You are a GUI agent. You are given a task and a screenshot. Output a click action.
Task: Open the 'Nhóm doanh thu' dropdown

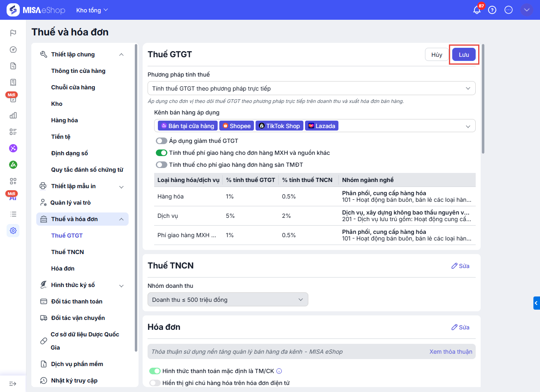(228, 300)
